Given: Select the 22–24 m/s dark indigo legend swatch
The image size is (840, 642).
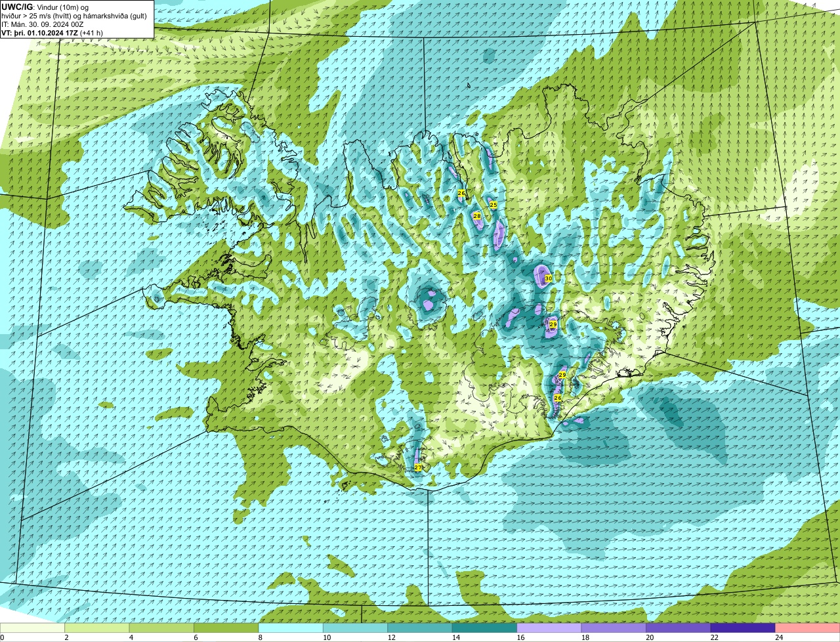Looking at the screenshot, I should click(x=744, y=628).
